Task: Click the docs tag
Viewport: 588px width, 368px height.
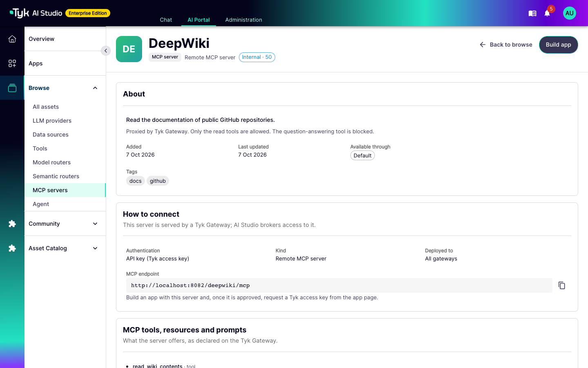Action: coord(136,181)
